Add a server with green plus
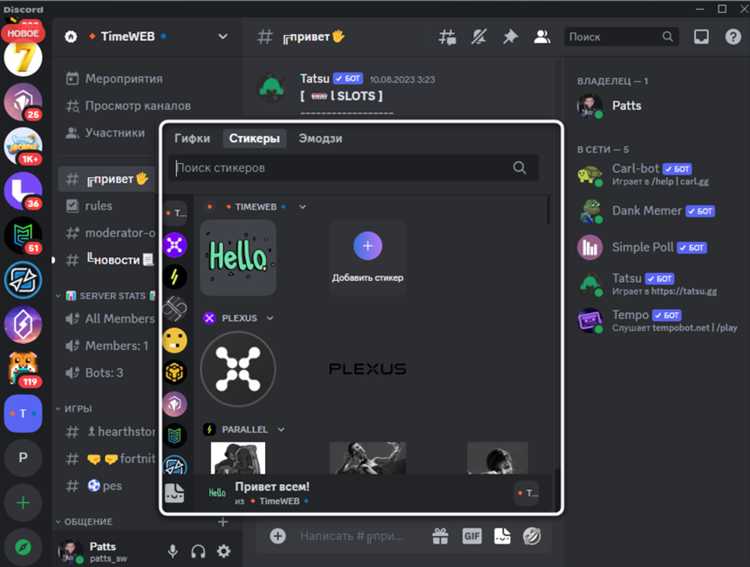Screen dimensions: 750x567 pyautogui.click(x=23, y=502)
